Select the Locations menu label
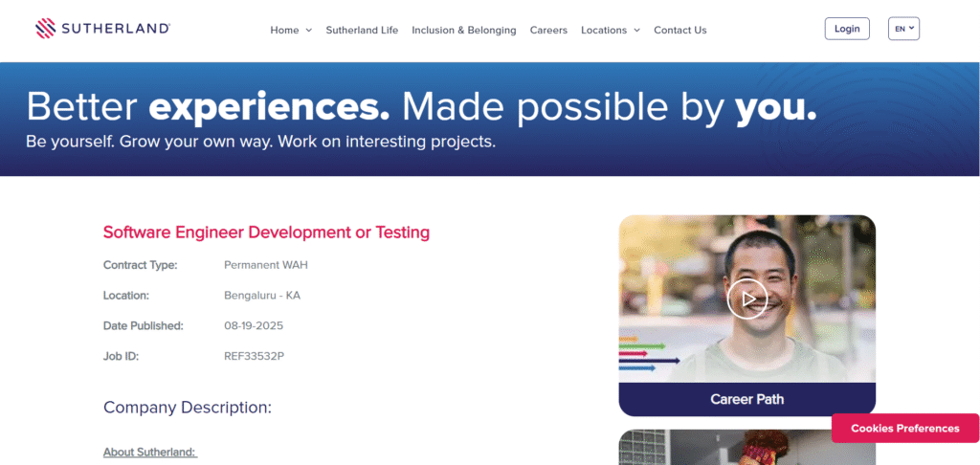Screen dimensions: 980x465 pos(603,30)
